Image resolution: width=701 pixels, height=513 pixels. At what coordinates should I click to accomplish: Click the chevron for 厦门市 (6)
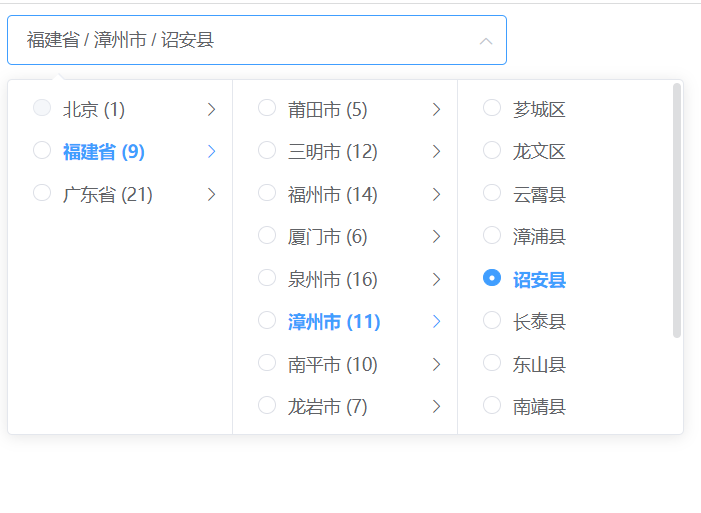[436, 237]
